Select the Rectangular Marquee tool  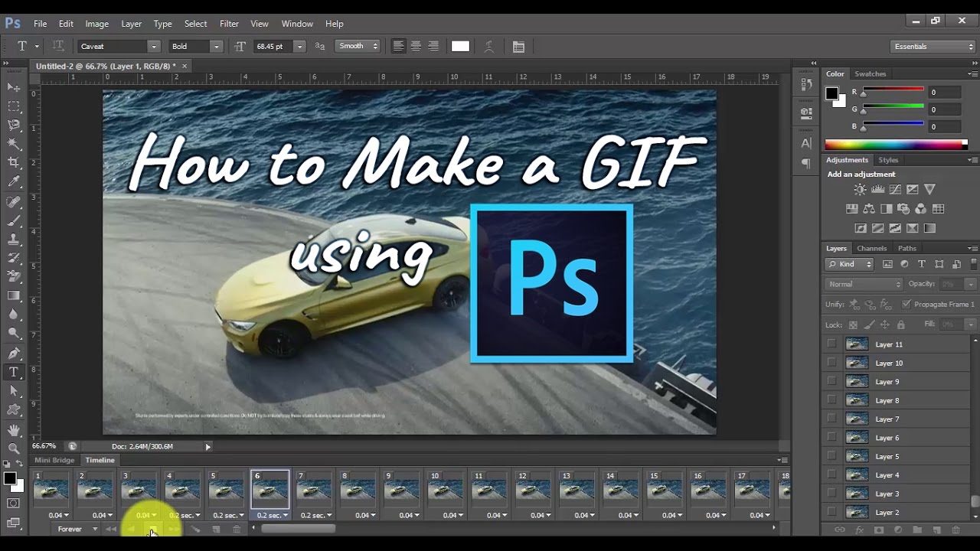(x=14, y=106)
